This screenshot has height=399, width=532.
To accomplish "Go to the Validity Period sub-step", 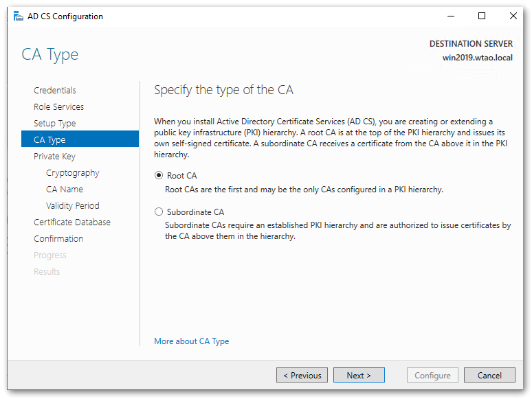I will pyautogui.click(x=73, y=206).
